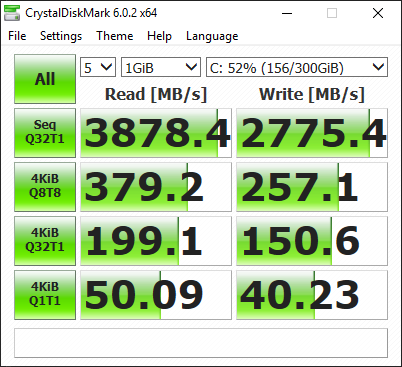Open the Language menu
Image resolution: width=402 pixels, height=367 pixels.
pos(212,36)
